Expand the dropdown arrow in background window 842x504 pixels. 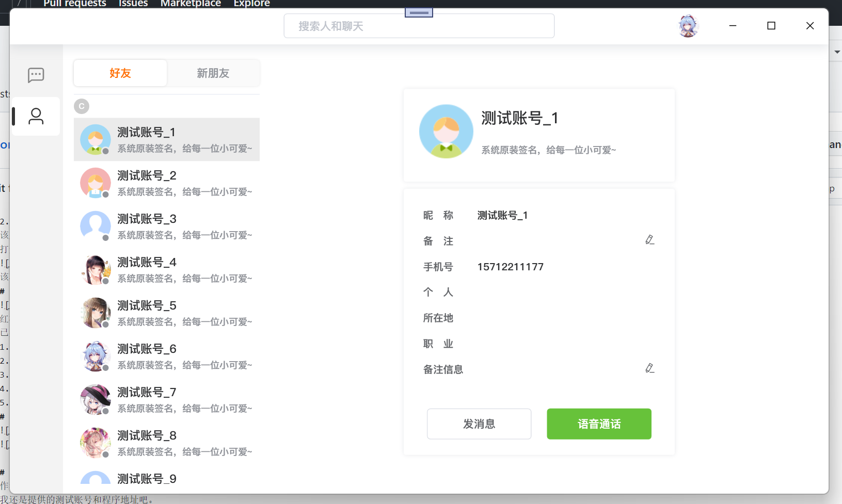pyautogui.click(x=837, y=52)
